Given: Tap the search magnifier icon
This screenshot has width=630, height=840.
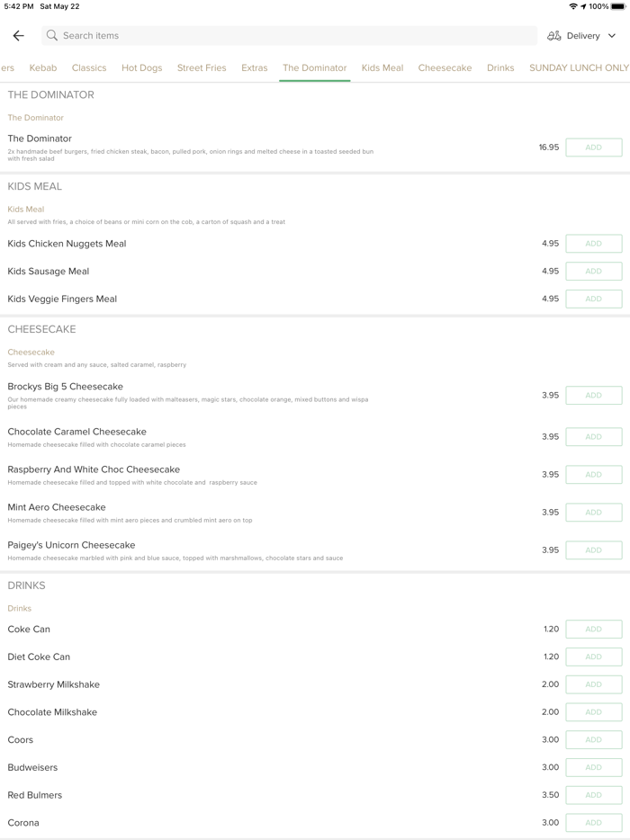Looking at the screenshot, I should [52, 36].
